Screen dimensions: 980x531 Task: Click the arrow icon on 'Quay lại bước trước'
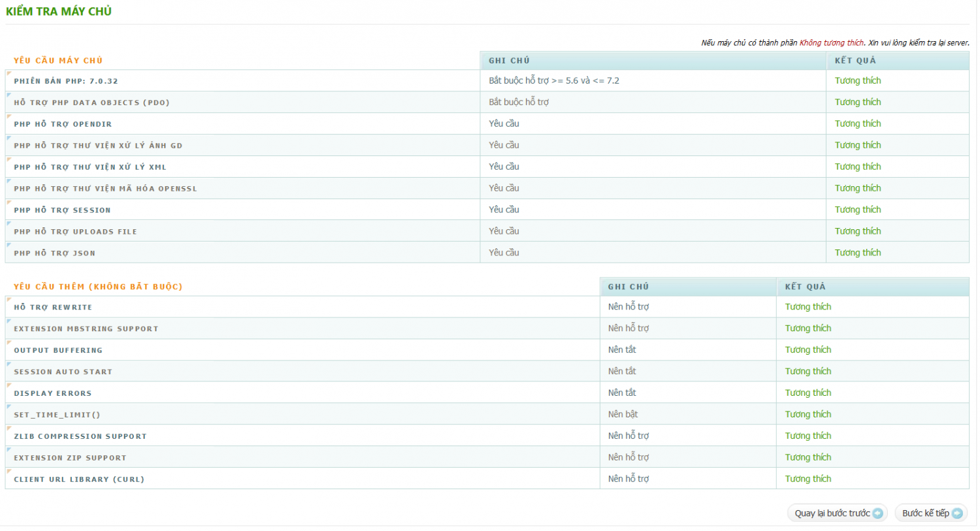[x=877, y=513]
